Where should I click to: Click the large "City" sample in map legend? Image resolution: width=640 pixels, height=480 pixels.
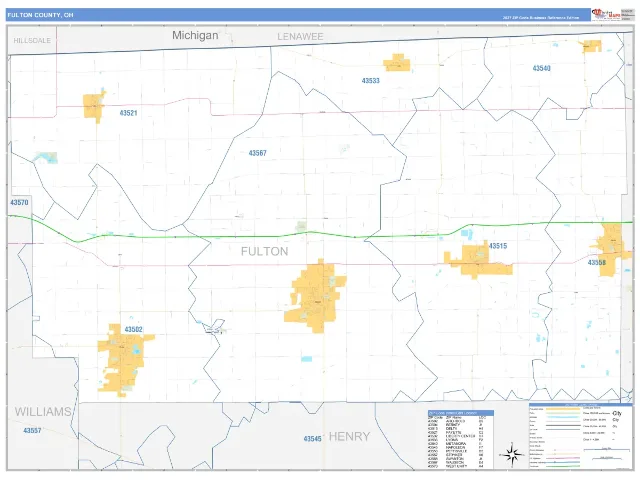(x=617, y=413)
